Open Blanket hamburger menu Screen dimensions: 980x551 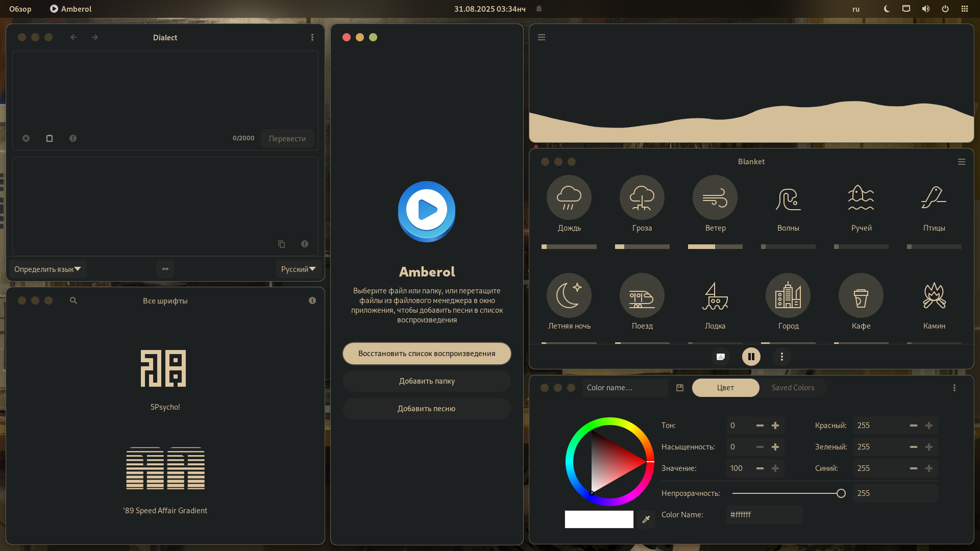click(x=961, y=162)
